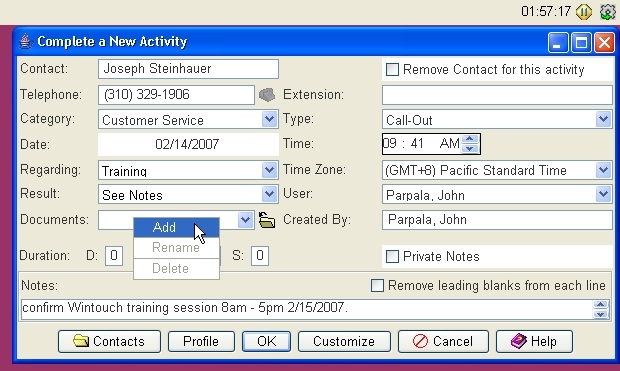Click the time spinner down arrow
Viewport: 620px width, 371px height.
coord(470,148)
